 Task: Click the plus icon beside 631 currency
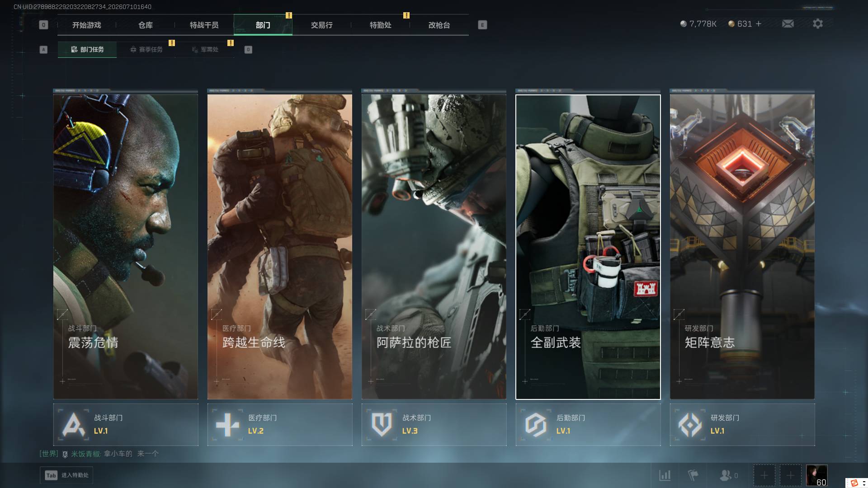[x=759, y=23]
